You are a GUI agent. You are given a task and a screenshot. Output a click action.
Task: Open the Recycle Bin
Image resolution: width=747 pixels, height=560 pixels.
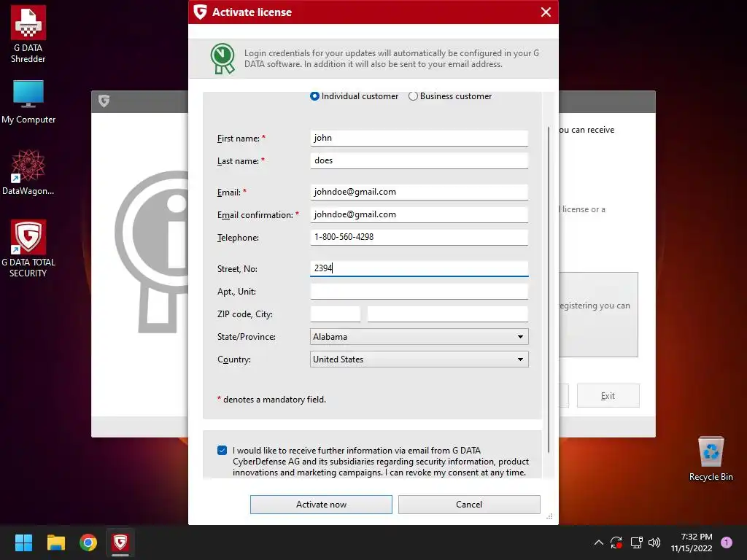click(x=711, y=459)
